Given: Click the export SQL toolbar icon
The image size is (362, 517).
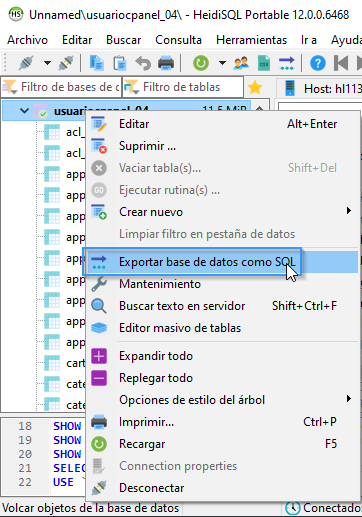Looking at the screenshot, I should 287,63.
